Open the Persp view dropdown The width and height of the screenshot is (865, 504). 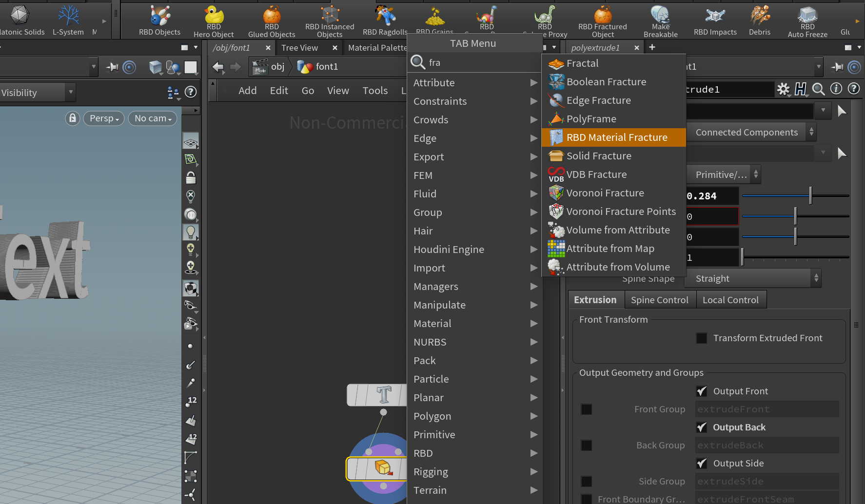103,118
